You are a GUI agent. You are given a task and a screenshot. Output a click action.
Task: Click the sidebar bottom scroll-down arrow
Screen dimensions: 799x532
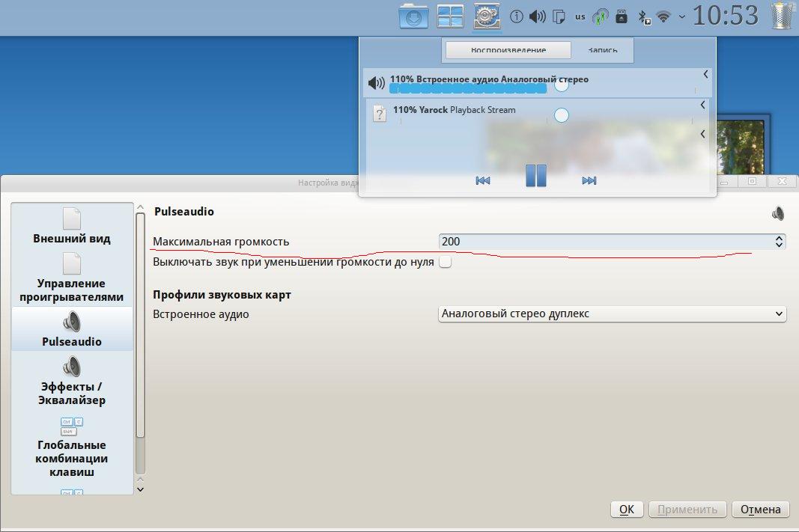[x=141, y=489]
